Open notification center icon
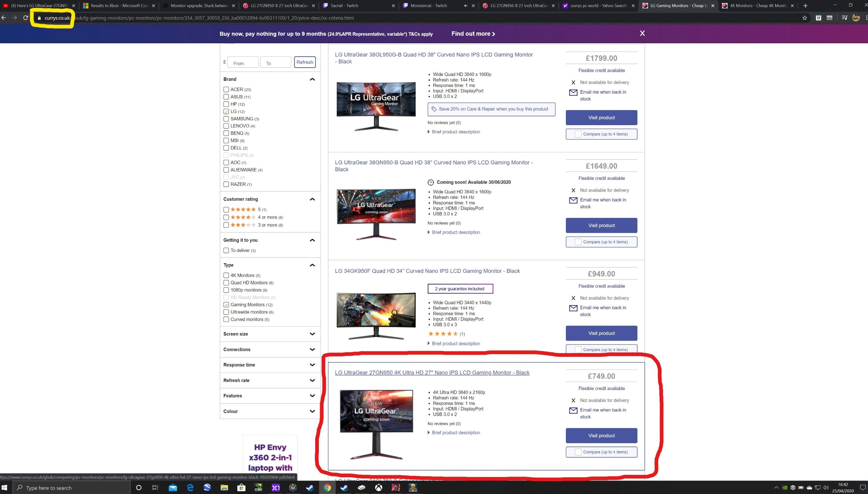The height and width of the screenshot is (494, 868). coord(863,487)
